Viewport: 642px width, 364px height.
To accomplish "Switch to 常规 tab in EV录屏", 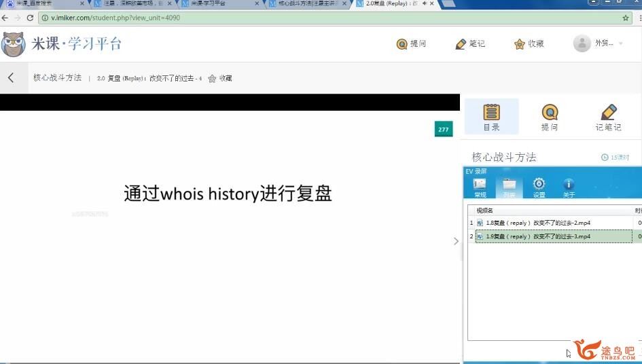I will [x=480, y=188].
